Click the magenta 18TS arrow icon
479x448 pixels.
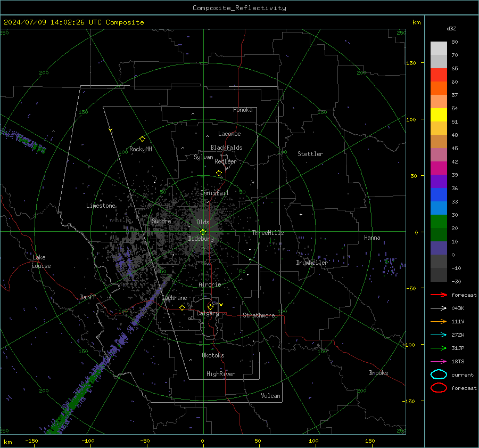pyautogui.click(x=439, y=362)
